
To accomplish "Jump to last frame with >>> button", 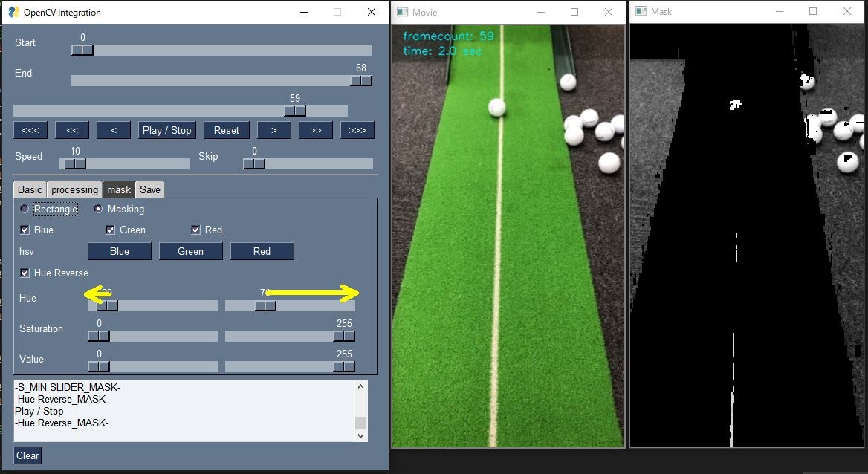I will point(357,130).
